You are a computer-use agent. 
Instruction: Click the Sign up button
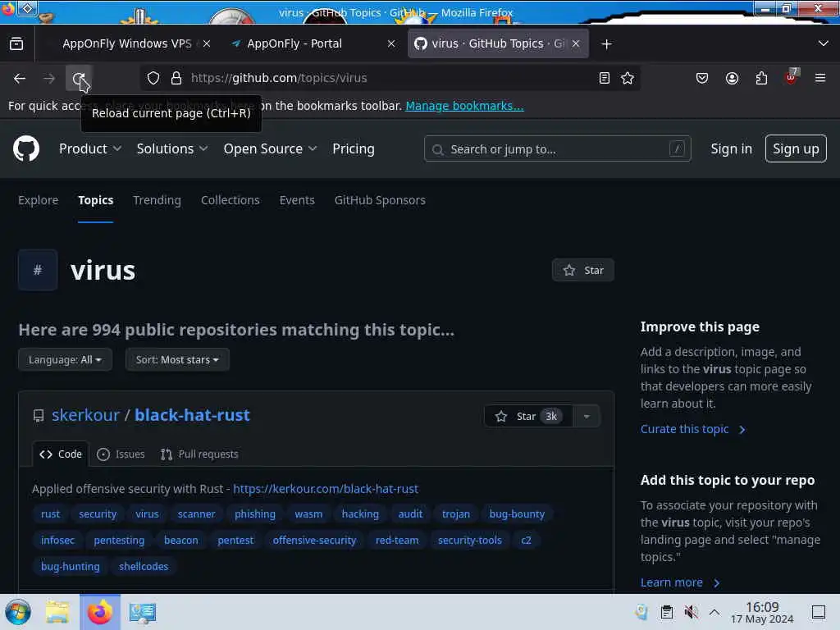coord(796,148)
